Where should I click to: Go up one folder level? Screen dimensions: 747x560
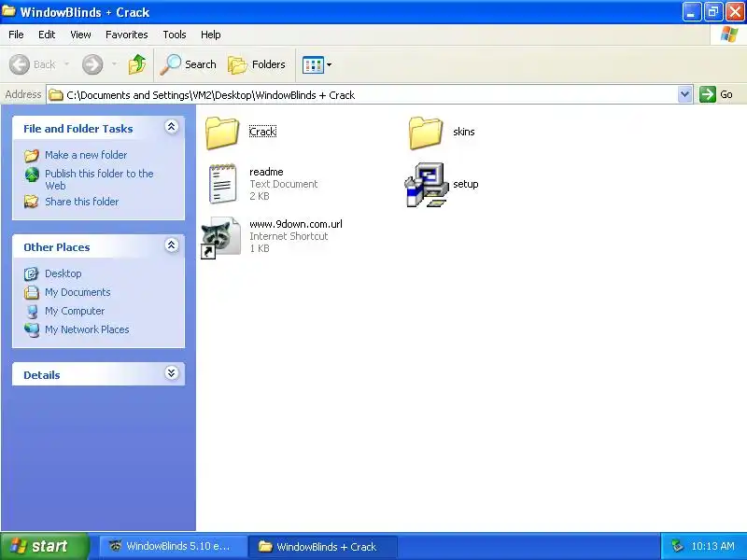tap(137, 64)
